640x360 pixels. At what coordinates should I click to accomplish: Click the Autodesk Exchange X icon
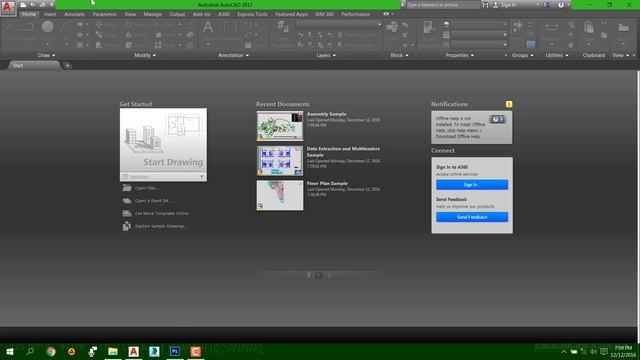[x=547, y=5]
